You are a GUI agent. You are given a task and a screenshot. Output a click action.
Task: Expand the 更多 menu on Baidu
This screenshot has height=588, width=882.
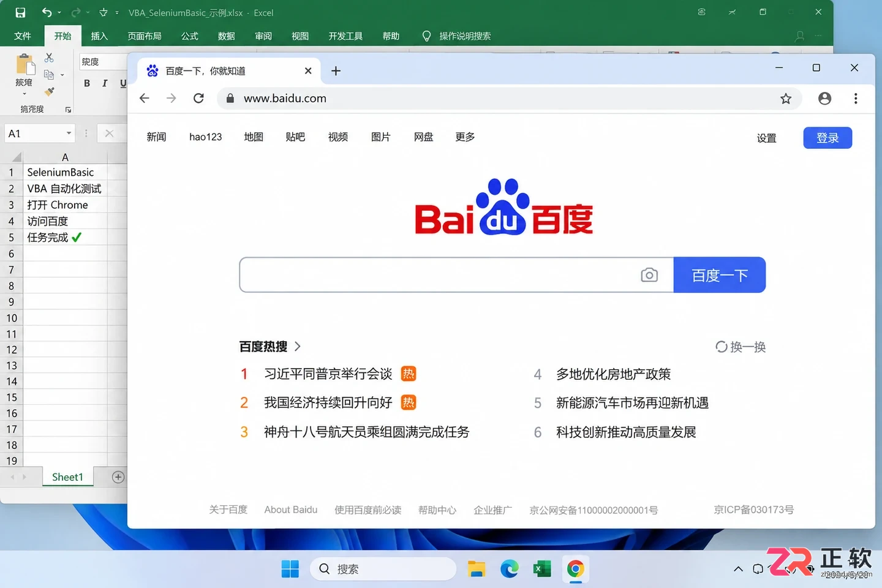click(x=466, y=137)
